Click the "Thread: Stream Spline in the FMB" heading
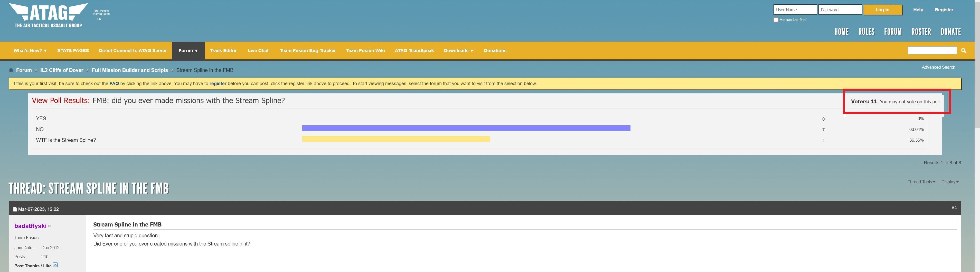The width and height of the screenshot is (980, 272). click(x=89, y=188)
